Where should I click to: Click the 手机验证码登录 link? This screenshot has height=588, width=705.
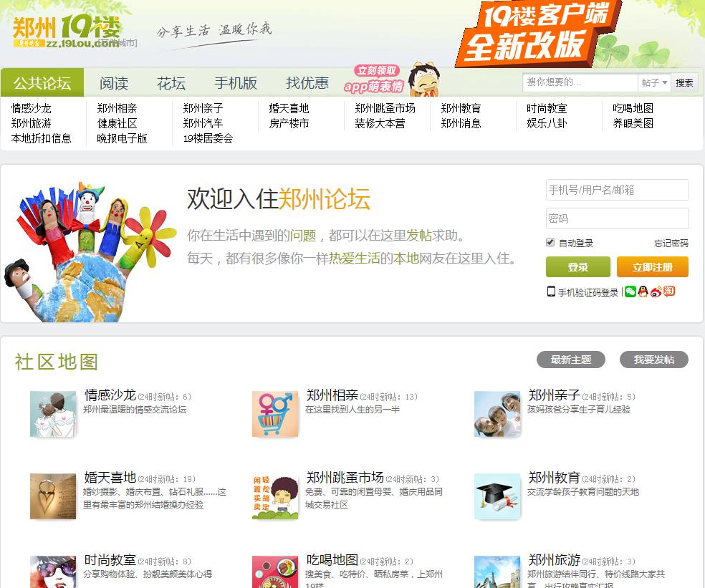coord(583,292)
